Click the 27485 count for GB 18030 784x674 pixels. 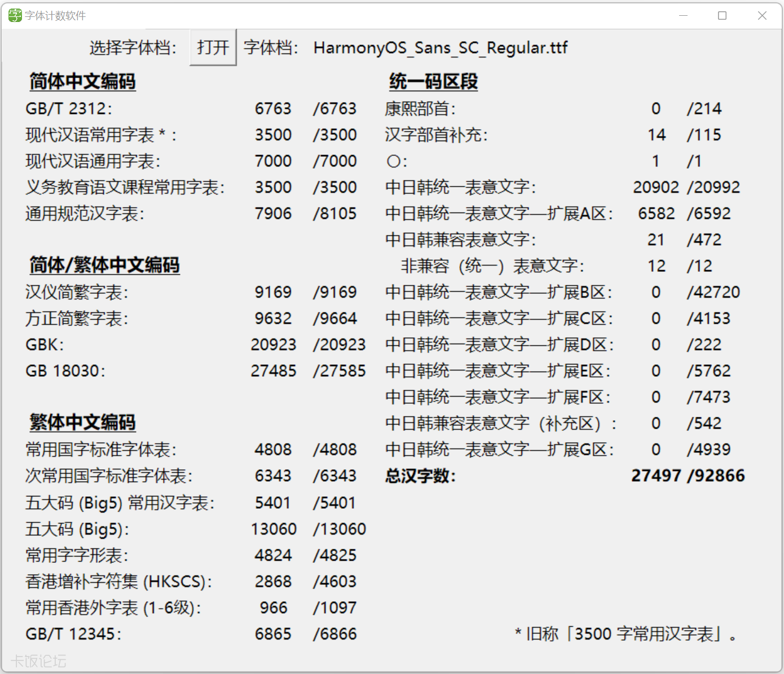(274, 371)
